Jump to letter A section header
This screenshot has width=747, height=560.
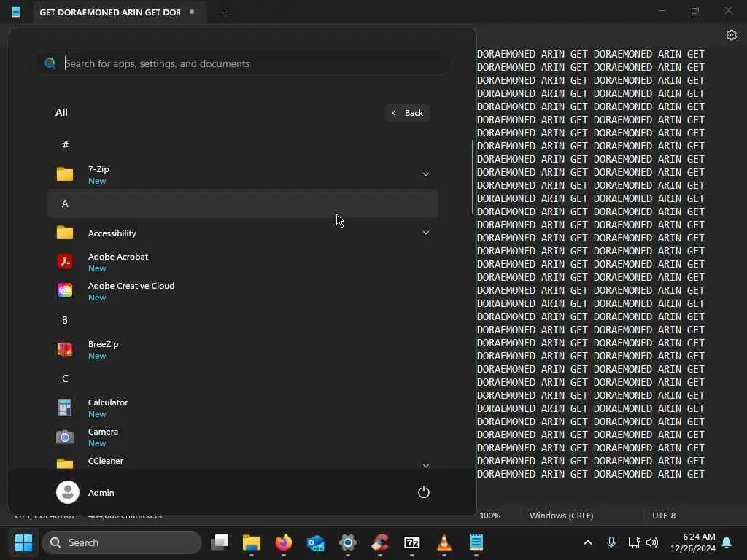coord(243,204)
